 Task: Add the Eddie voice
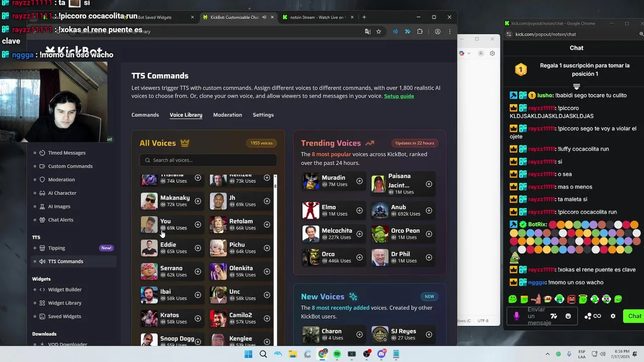pos(198,248)
